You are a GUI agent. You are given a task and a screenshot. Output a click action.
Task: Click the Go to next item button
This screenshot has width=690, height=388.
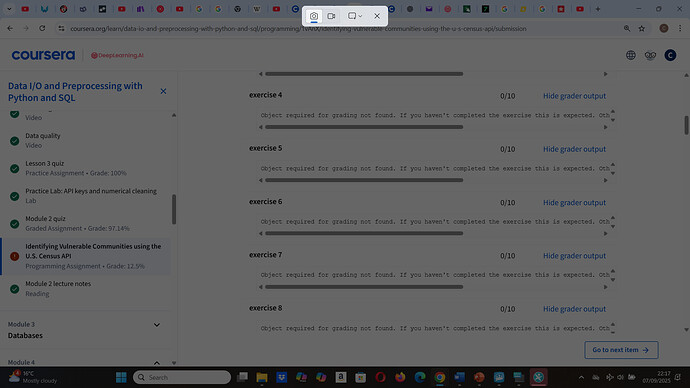621,350
